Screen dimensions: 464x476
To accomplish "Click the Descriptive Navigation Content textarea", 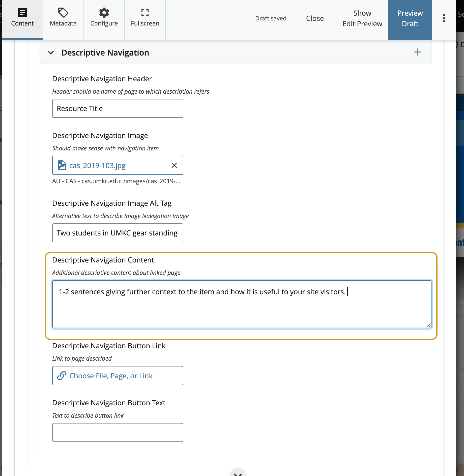I will tap(242, 304).
